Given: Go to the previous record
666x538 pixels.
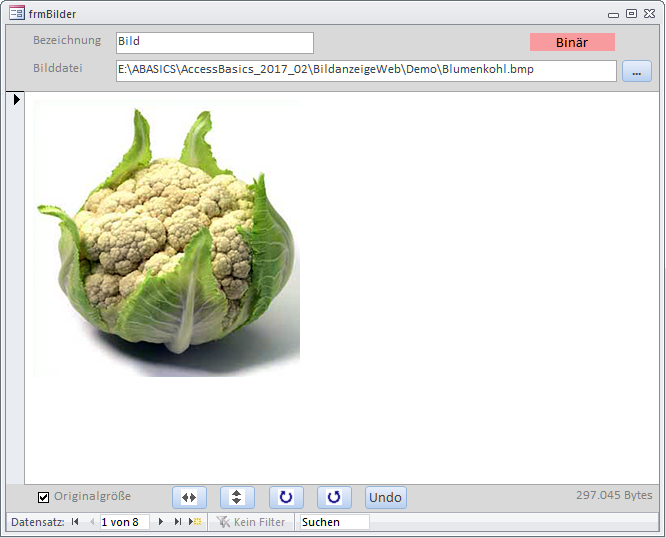Looking at the screenshot, I should click(92, 522).
